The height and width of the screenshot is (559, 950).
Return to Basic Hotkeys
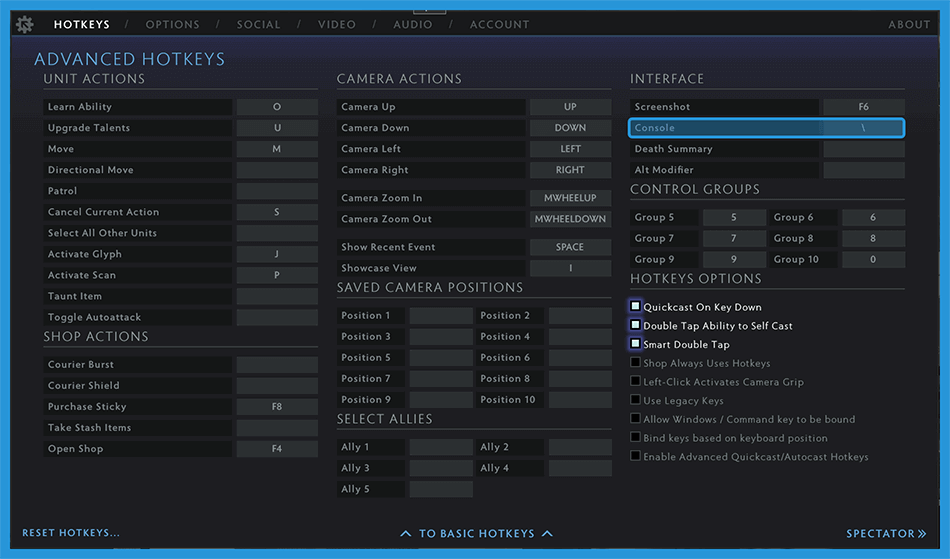point(477,534)
